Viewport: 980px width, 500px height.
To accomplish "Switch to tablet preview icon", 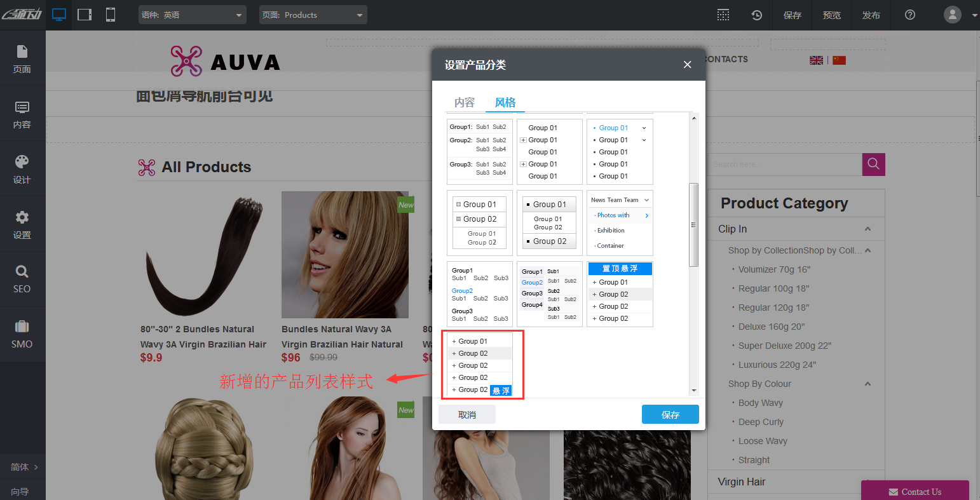I will (x=85, y=15).
